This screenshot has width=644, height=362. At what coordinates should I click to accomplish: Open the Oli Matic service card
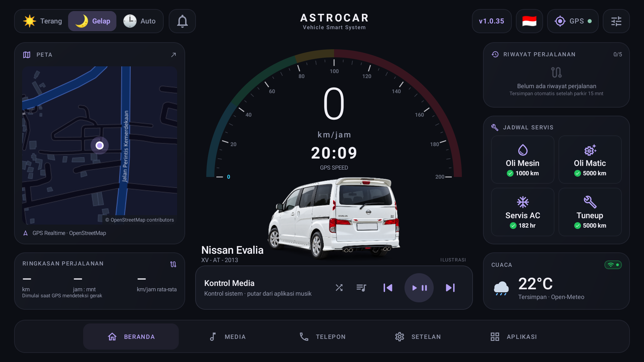pos(590,160)
